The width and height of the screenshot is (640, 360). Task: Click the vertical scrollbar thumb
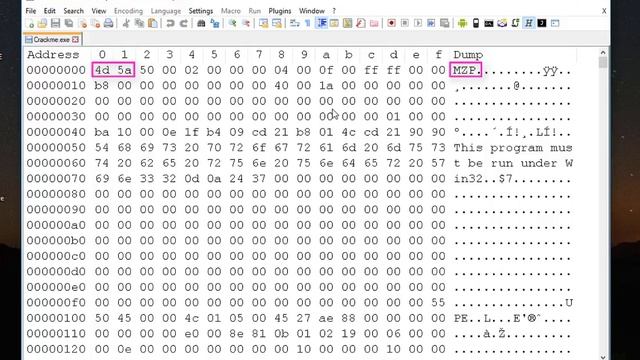click(603, 62)
